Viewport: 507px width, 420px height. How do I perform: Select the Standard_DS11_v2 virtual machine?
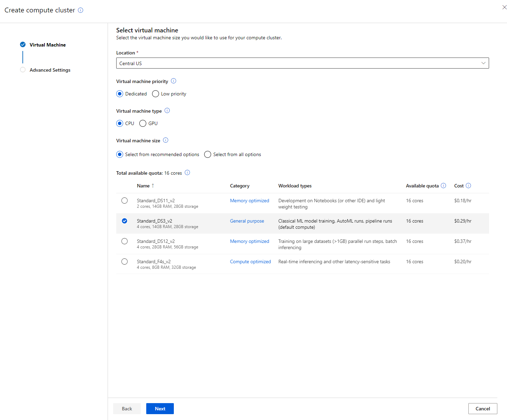point(125,201)
